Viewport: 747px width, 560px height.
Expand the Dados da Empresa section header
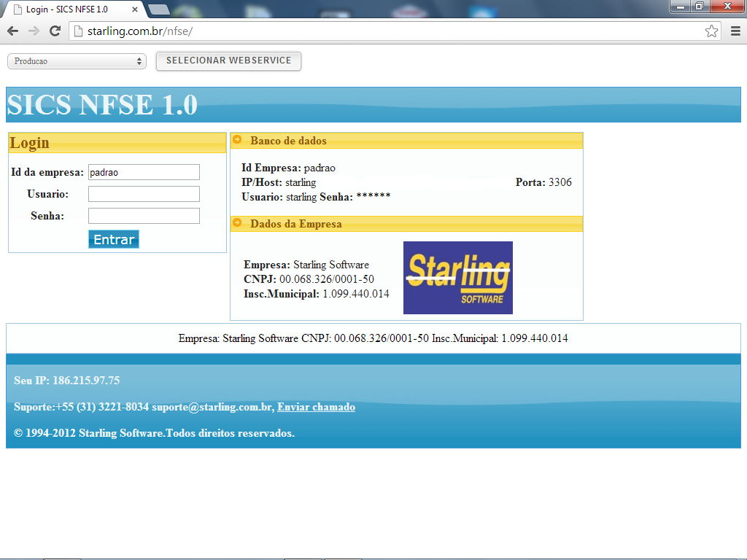[406, 224]
